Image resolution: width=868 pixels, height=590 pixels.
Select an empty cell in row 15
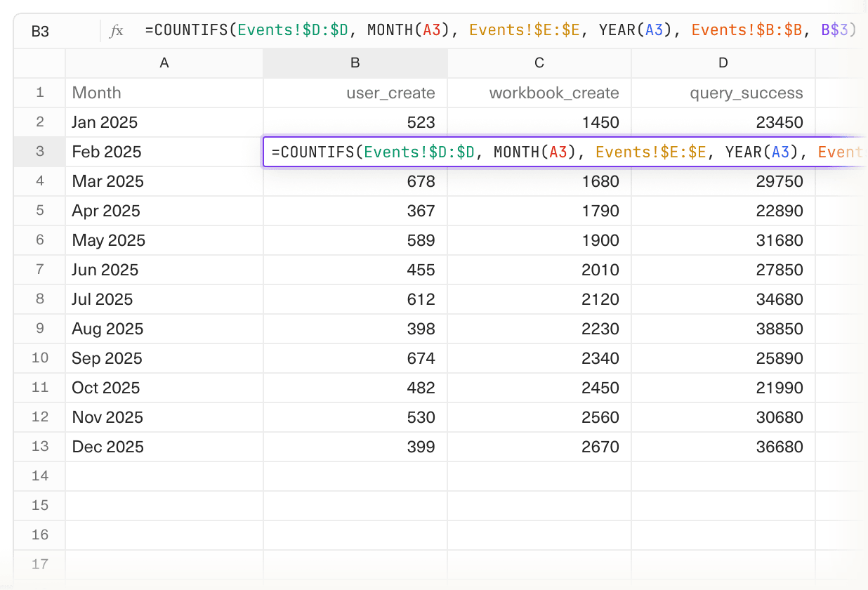(x=355, y=505)
